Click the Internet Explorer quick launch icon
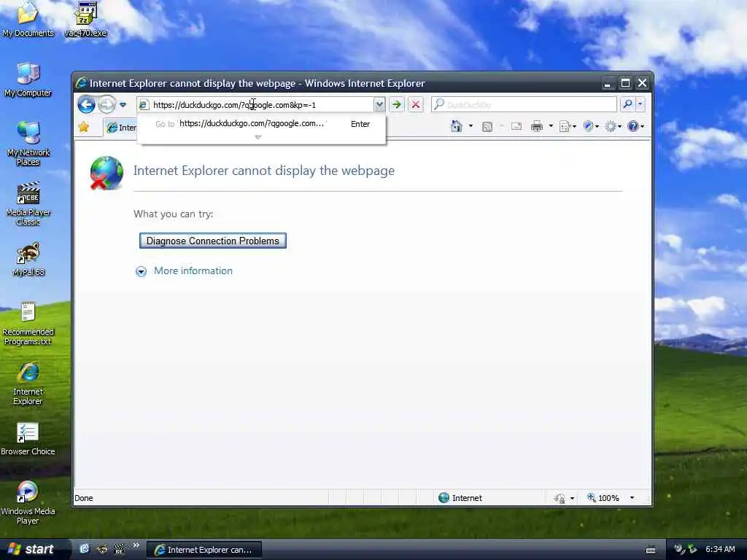 (84, 549)
